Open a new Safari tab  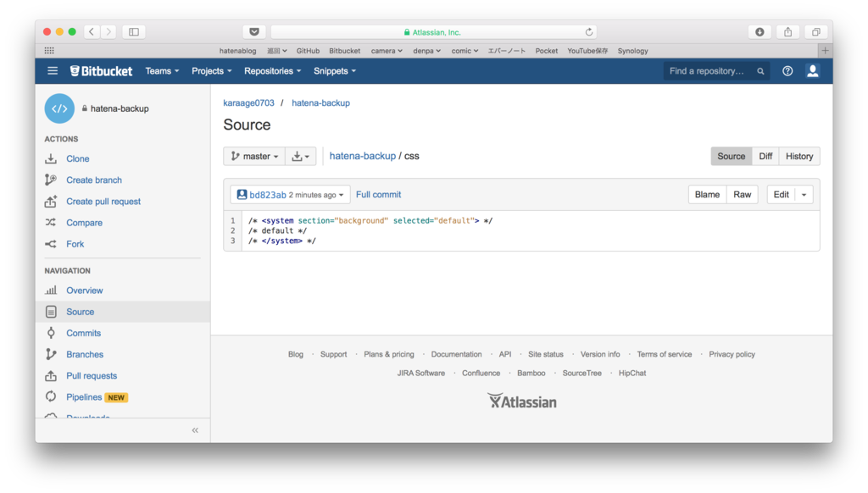(x=826, y=51)
